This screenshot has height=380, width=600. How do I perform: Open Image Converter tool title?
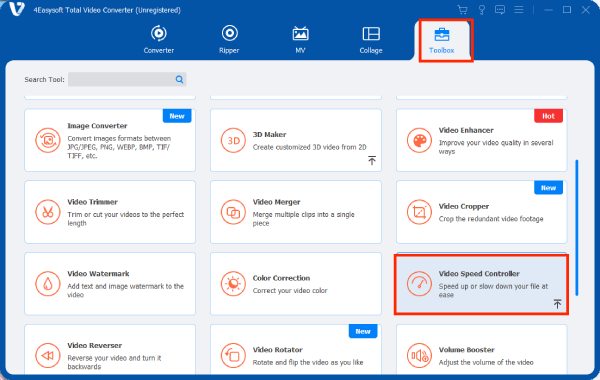click(97, 126)
